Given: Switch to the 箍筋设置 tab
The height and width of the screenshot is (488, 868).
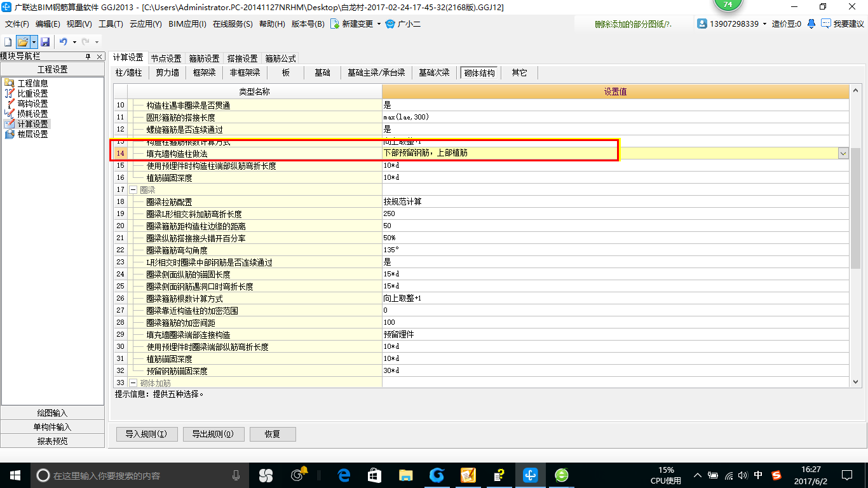Looking at the screenshot, I should (204, 58).
